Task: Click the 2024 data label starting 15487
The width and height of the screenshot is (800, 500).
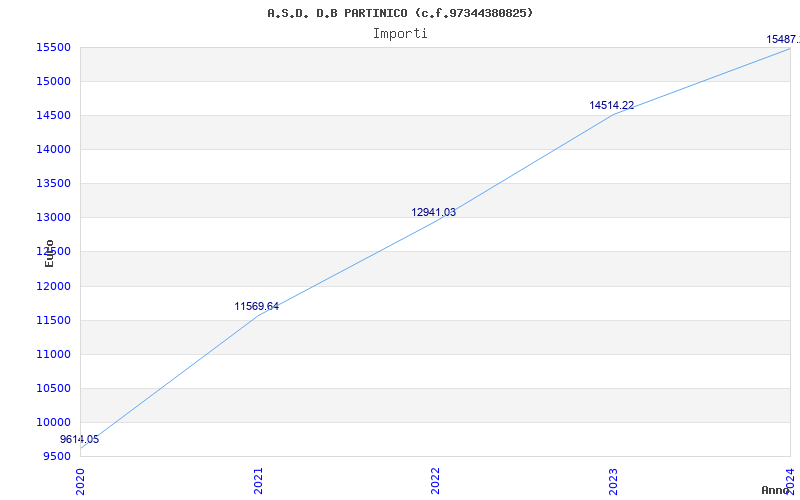Action: click(x=783, y=39)
